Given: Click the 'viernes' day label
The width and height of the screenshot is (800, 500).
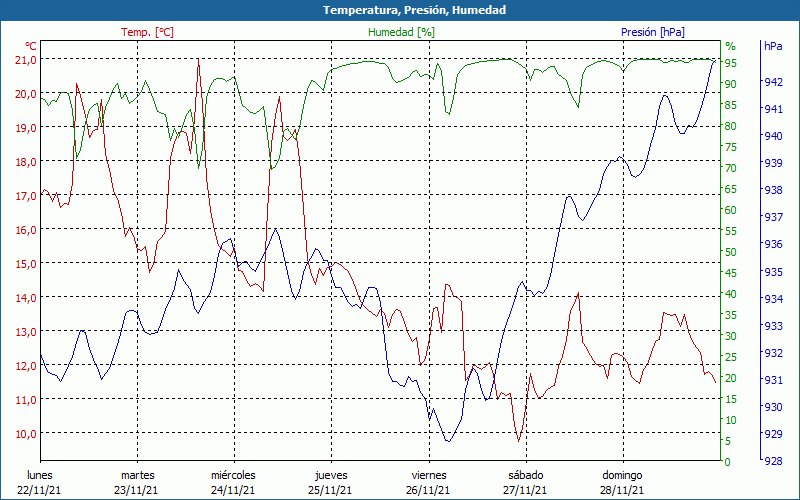Looking at the screenshot, I should click(429, 475).
